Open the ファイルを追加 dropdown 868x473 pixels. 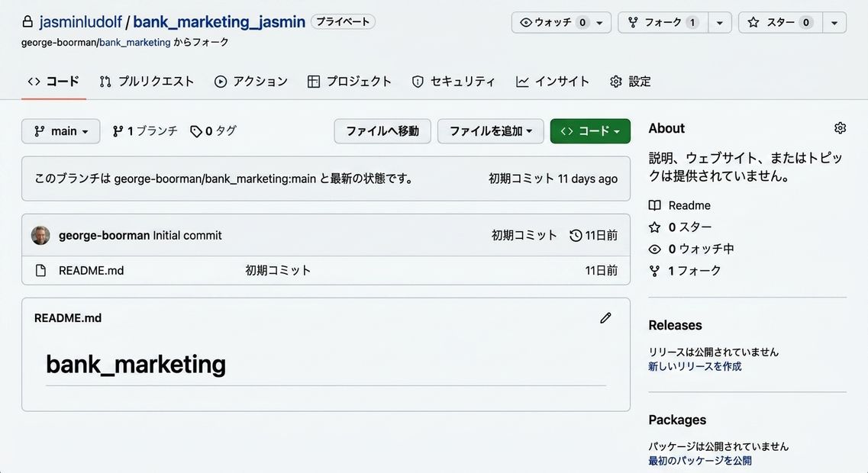490,131
